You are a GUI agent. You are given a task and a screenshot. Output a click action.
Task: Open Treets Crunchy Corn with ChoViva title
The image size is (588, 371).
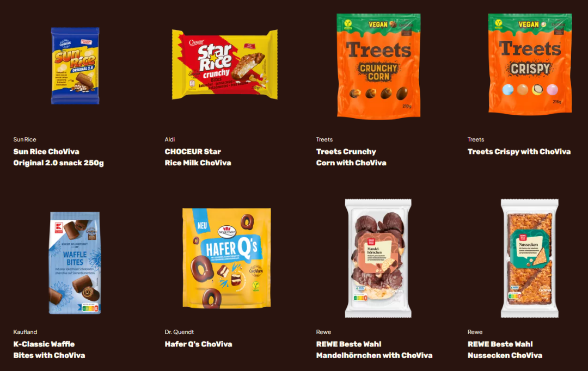click(x=351, y=157)
